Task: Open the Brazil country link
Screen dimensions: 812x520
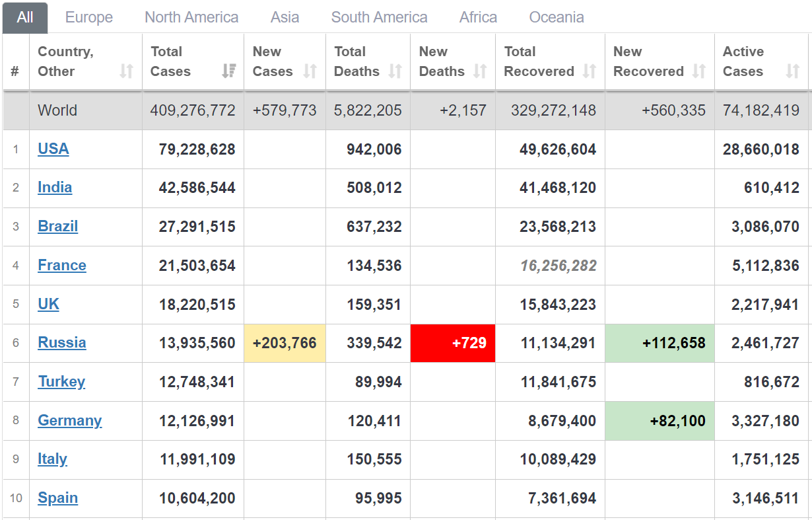Action: coord(58,227)
